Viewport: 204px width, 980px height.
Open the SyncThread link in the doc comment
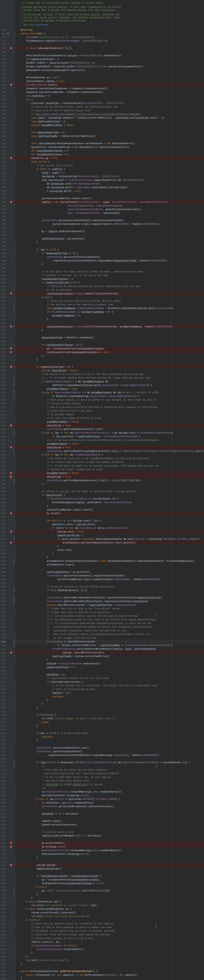tap(42, 25)
